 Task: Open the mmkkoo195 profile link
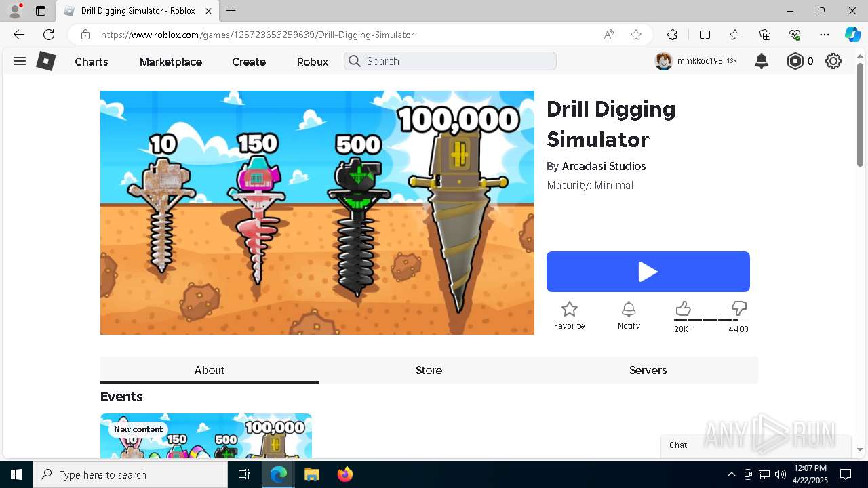[x=700, y=61]
